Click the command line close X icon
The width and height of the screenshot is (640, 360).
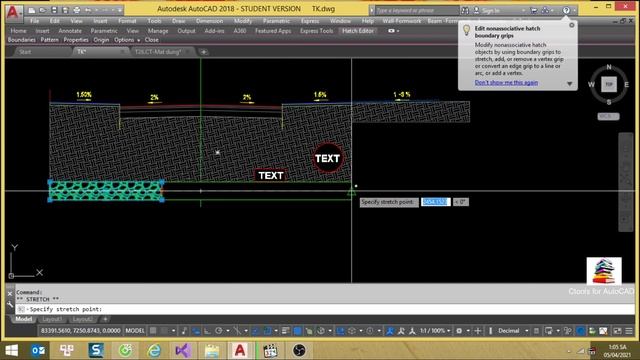[10, 293]
